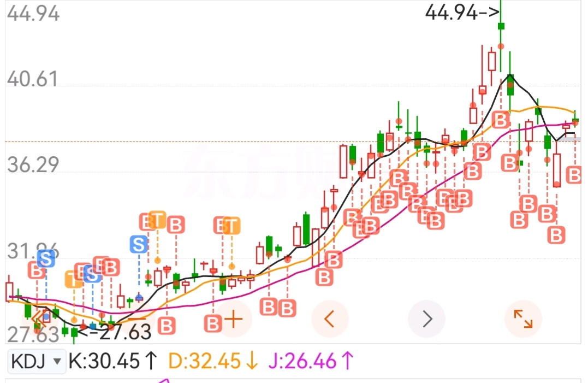Open the KDJ indicator dropdown

tap(37, 362)
